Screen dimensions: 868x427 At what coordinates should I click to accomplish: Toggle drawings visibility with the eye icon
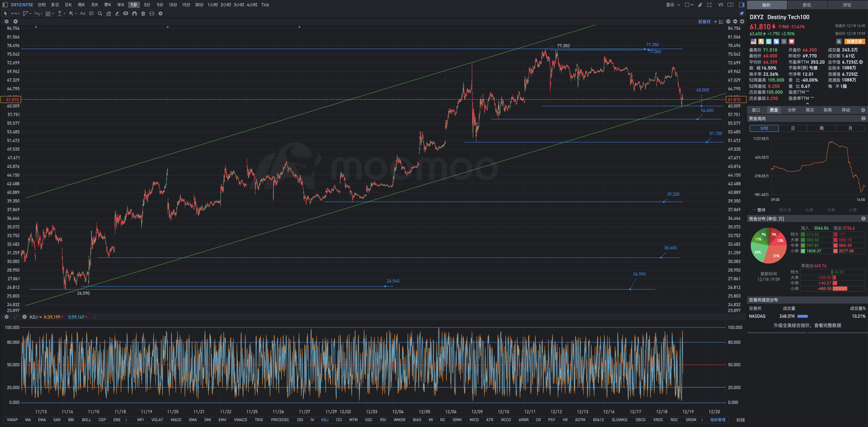coord(126,13)
